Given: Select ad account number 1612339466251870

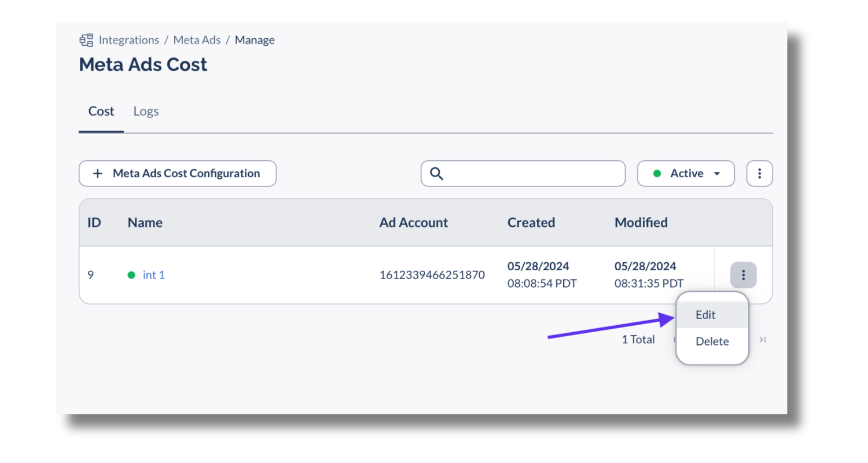Looking at the screenshot, I should coord(432,275).
